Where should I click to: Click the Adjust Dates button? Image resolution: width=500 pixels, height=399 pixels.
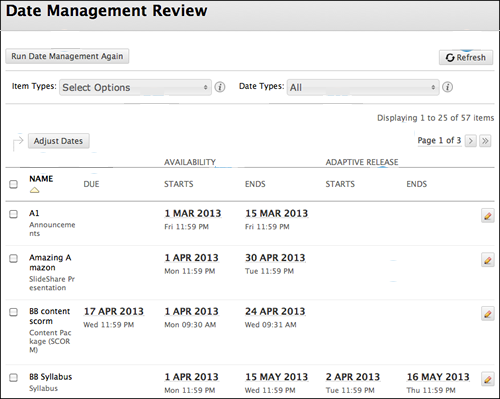[58, 141]
